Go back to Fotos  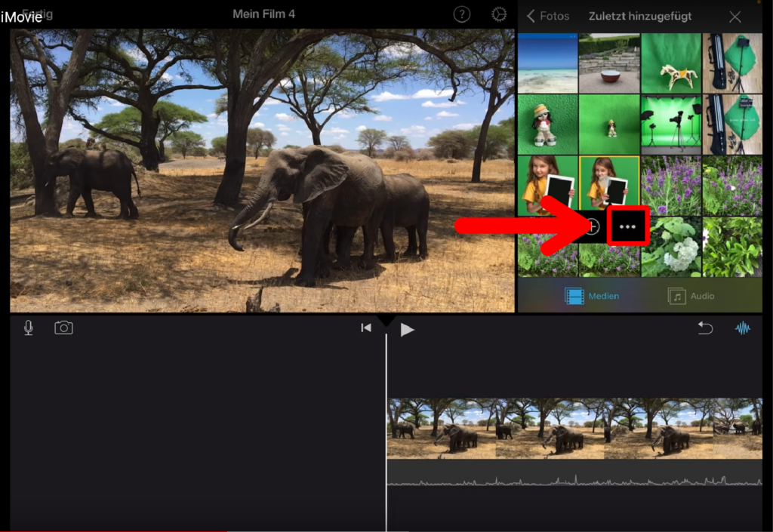pos(548,16)
